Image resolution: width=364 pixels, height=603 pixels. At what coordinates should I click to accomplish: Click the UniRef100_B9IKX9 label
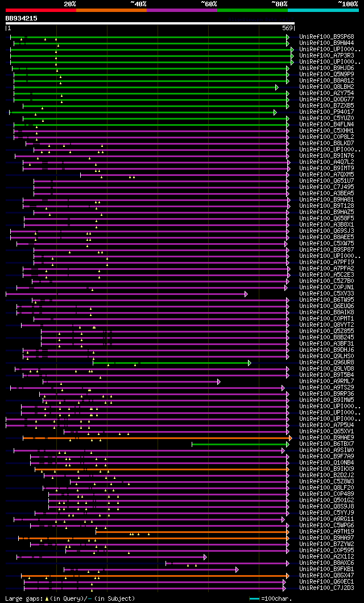[x=327, y=469]
